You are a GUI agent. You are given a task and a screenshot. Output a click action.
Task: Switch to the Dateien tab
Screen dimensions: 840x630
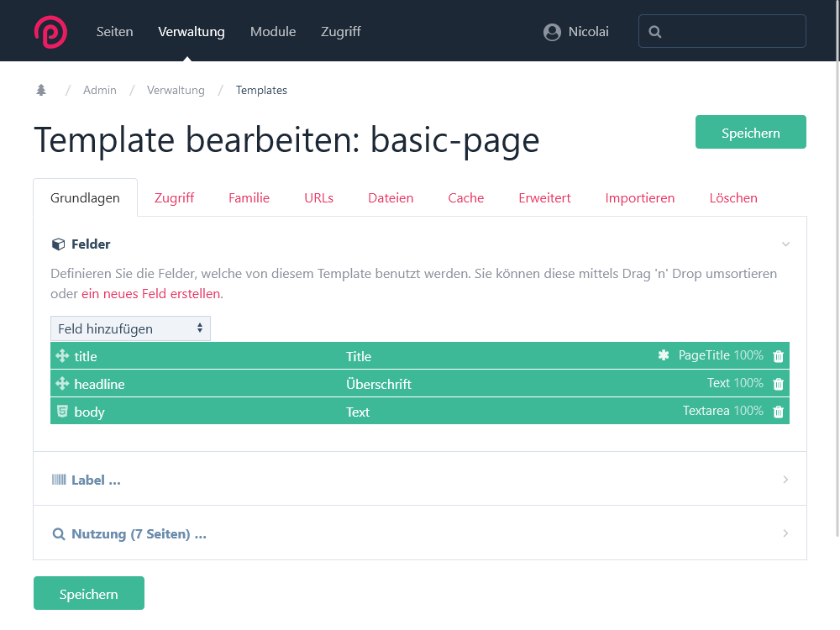391,197
